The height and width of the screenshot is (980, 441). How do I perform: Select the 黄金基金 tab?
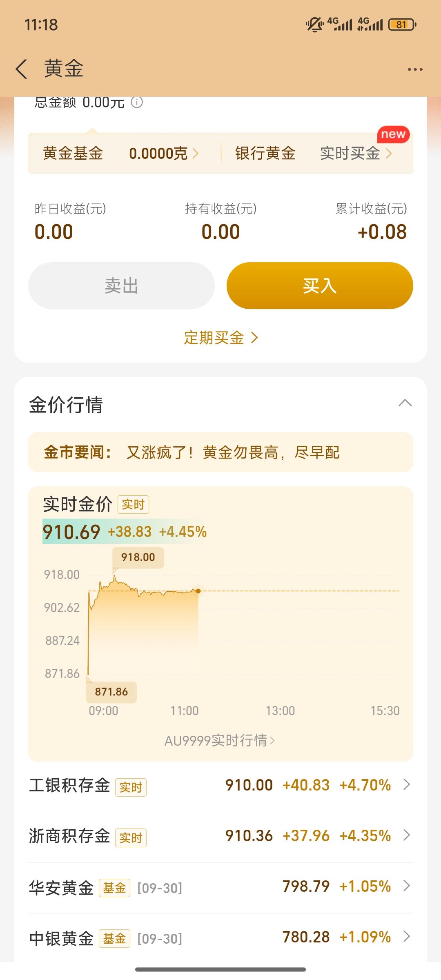73,154
